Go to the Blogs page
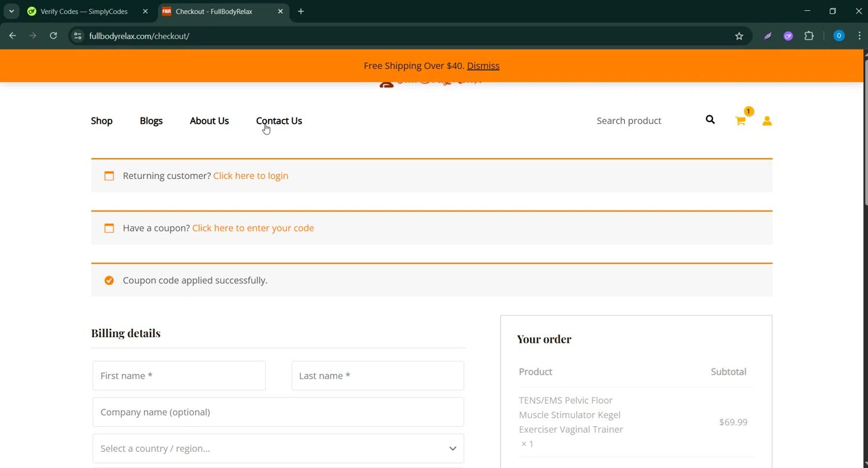 point(151,120)
